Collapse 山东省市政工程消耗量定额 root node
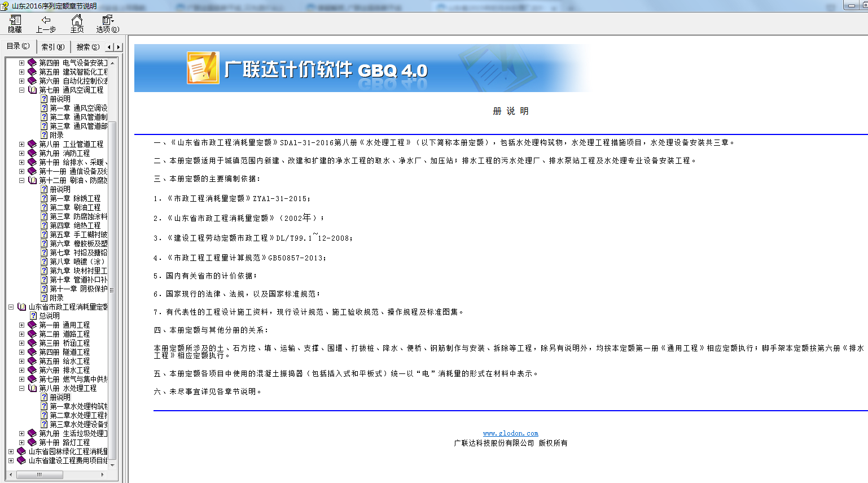This screenshot has height=483, width=868. (x=11, y=307)
